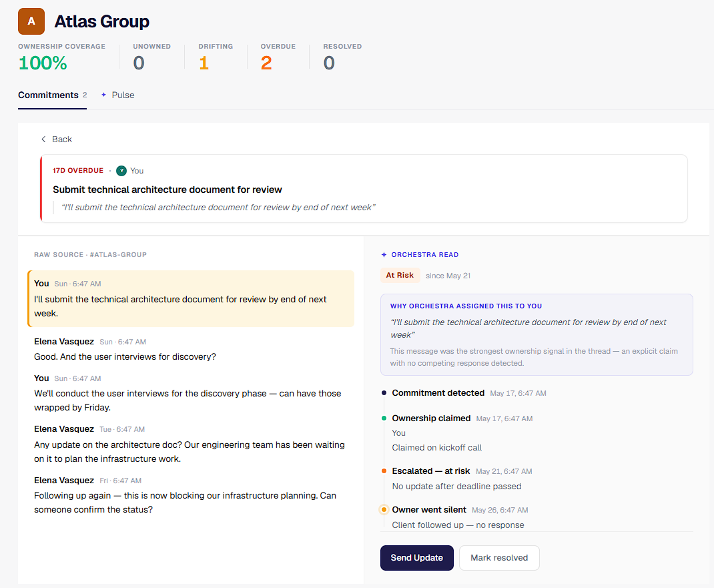714x588 pixels.
Task: Click the You message about discovery phase interviews
Action: (188, 393)
